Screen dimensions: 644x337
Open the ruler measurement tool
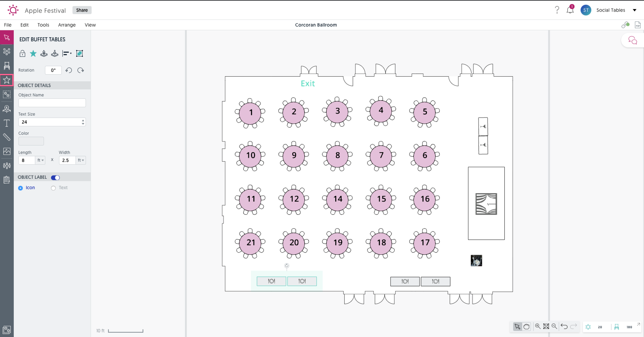click(7, 137)
